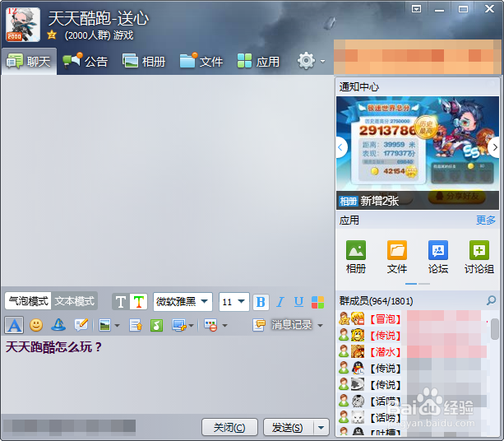Open the 讨论组 discussion group app
The width and height of the screenshot is (504, 441).
click(x=479, y=257)
